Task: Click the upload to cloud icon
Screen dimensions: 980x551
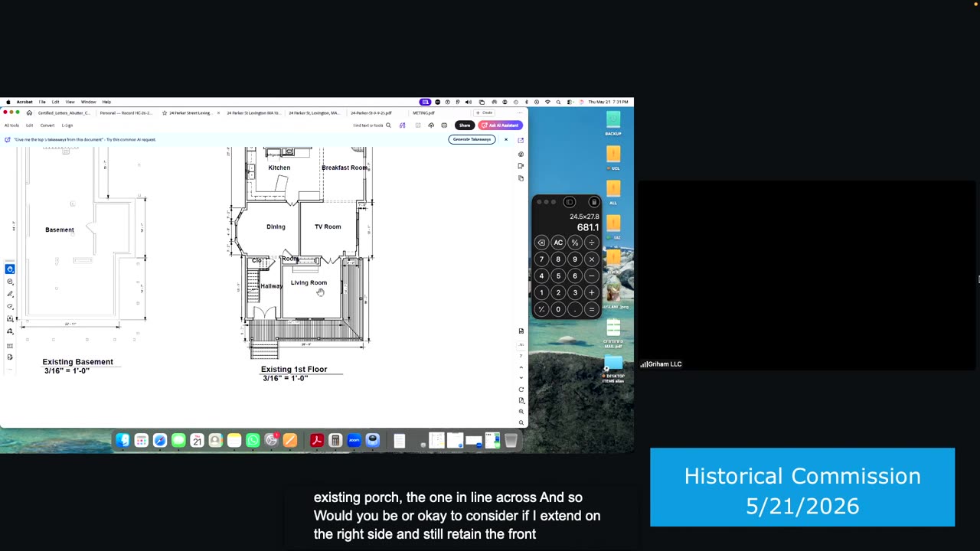Action: (431, 126)
